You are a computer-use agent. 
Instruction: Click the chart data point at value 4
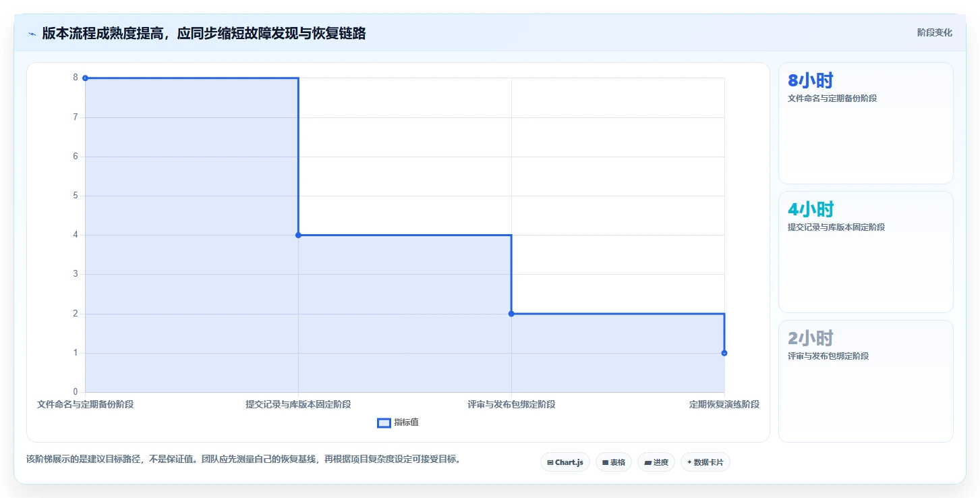pyautogui.click(x=298, y=235)
